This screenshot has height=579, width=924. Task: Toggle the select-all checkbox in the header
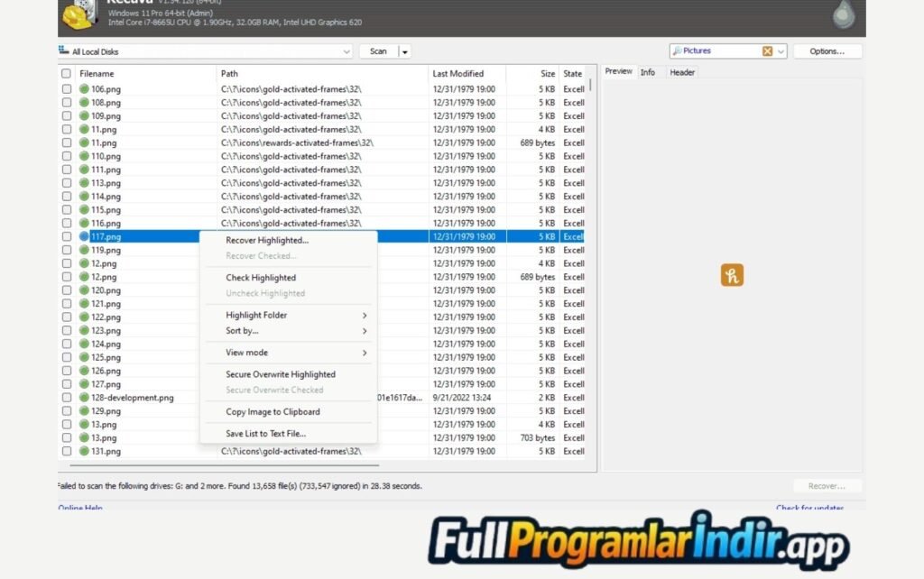pyautogui.click(x=67, y=74)
